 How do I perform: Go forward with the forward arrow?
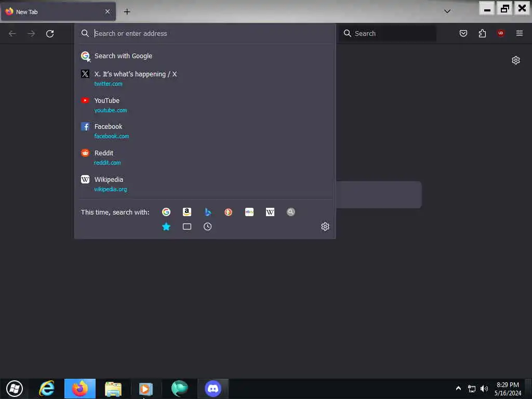coord(31,33)
